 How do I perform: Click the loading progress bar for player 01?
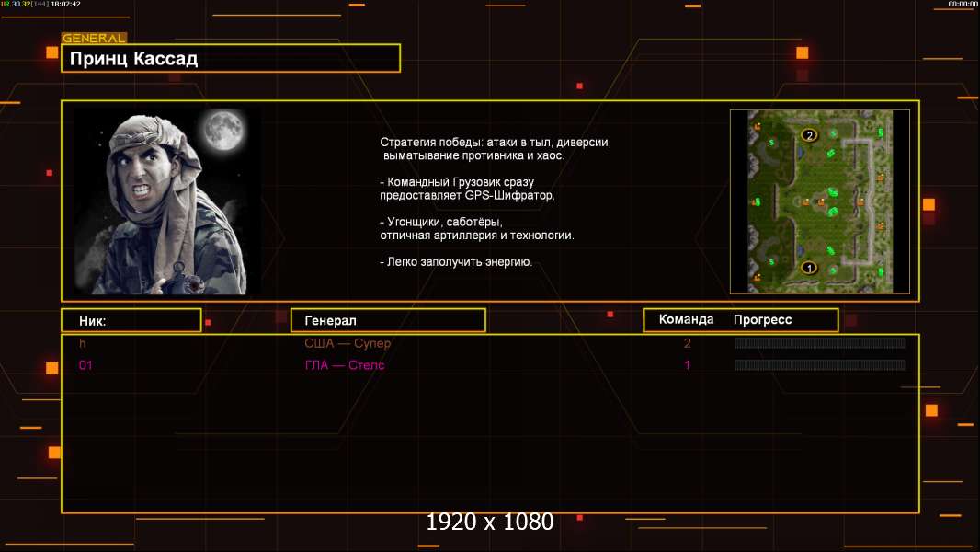coord(820,365)
